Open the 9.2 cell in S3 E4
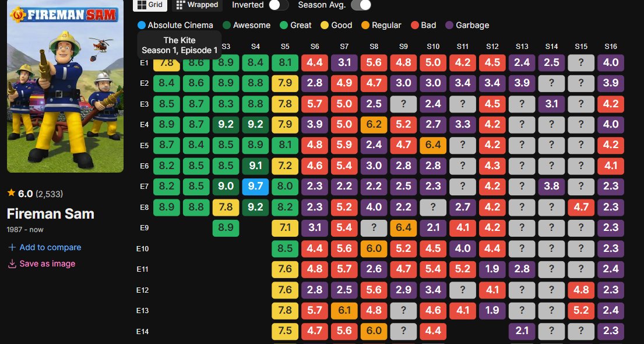The width and height of the screenshot is (644, 344). coord(226,125)
